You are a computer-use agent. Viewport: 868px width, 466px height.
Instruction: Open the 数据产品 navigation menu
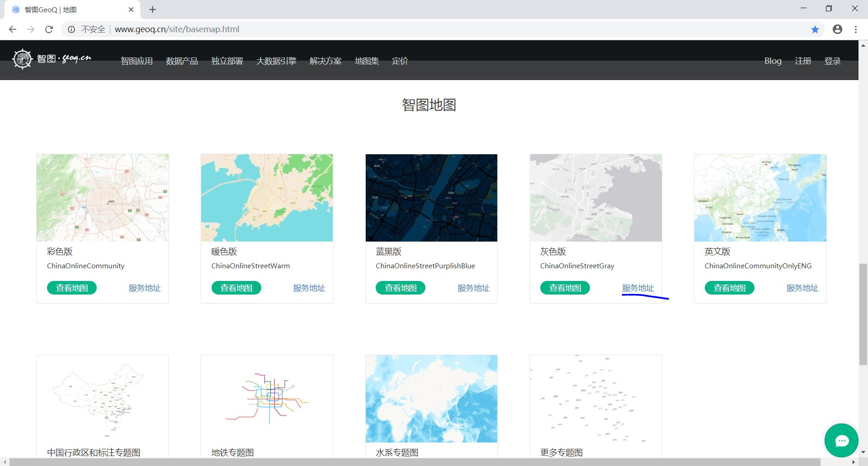(x=182, y=61)
